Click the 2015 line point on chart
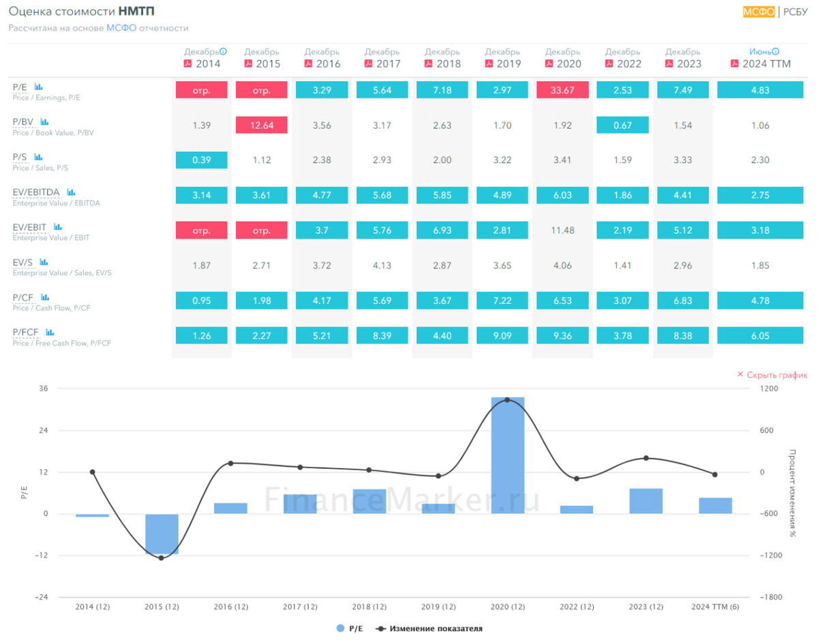This screenshot has width=818, height=644. [x=162, y=558]
